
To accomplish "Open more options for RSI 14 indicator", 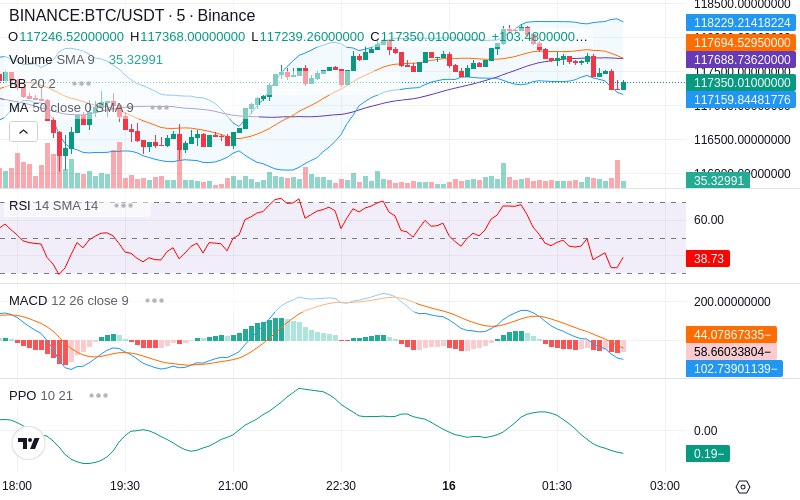I will coord(123,206).
